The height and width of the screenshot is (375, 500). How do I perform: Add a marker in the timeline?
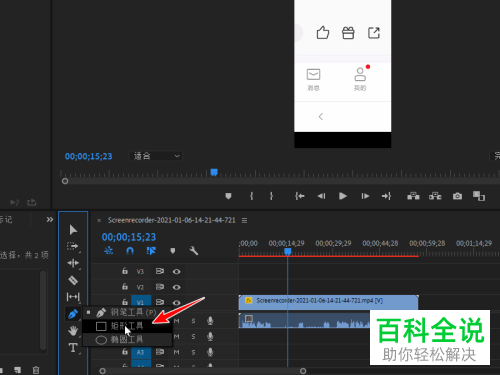point(173,251)
